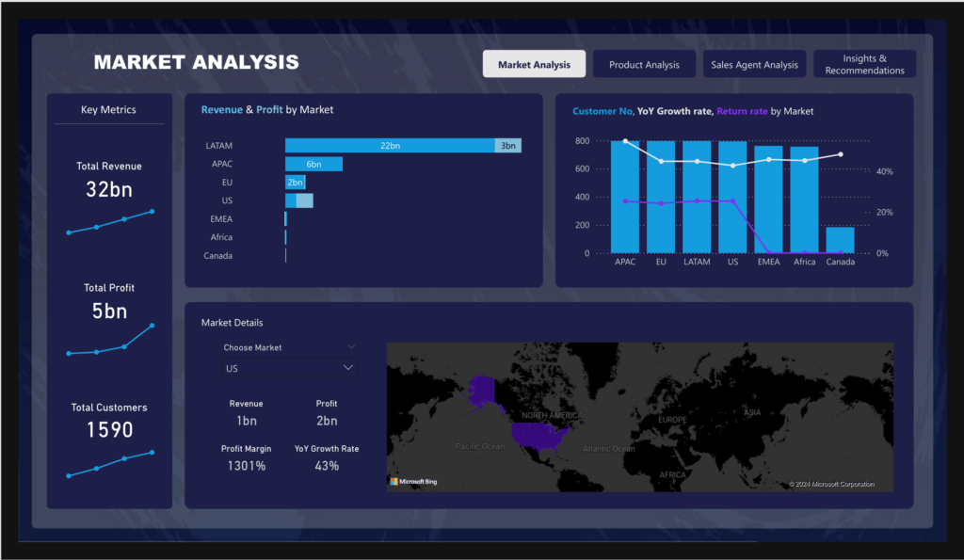This screenshot has width=964, height=560.
Task: Click the US column in the customer chart
Action: click(x=732, y=197)
